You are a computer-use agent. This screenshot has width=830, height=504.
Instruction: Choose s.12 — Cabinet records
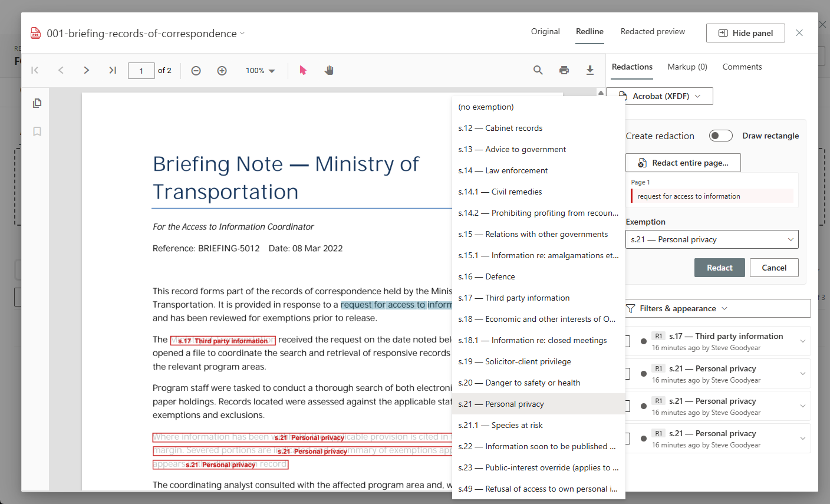[x=539, y=128]
